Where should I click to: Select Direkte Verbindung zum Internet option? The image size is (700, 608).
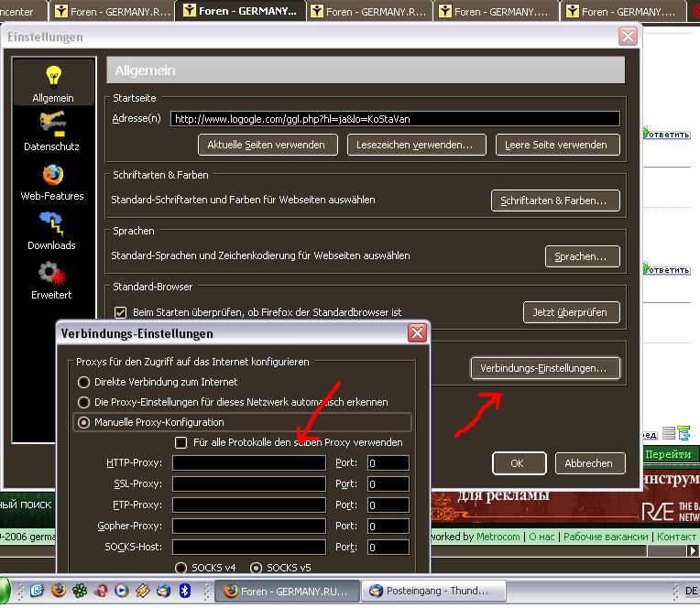84,382
